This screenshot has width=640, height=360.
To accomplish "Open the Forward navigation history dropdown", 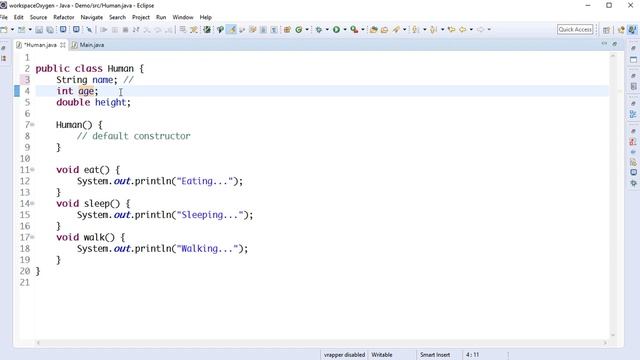I will [489, 29].
